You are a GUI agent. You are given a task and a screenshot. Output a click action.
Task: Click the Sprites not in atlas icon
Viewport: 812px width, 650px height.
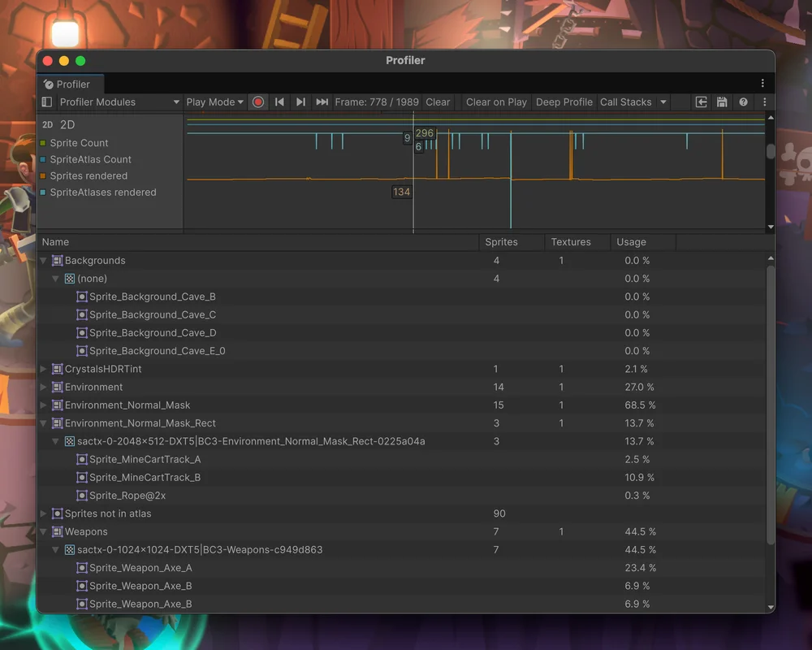tap(58, 513)
